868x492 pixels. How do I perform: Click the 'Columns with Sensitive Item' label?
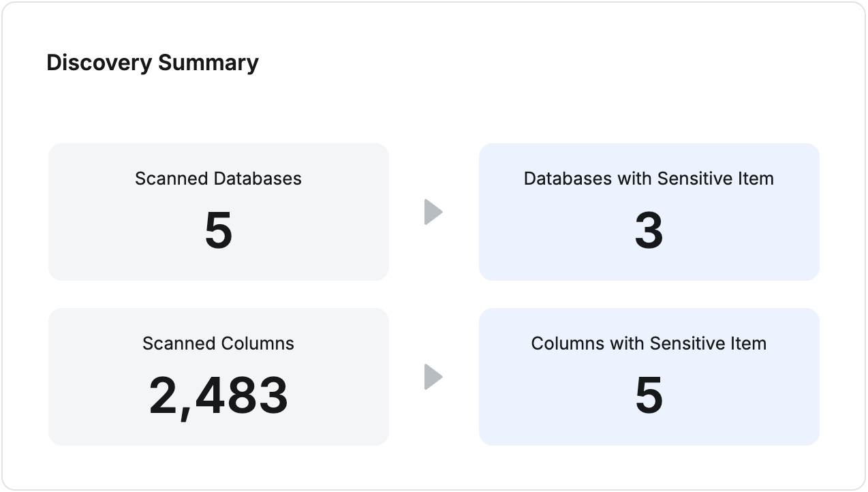[649, 343]
